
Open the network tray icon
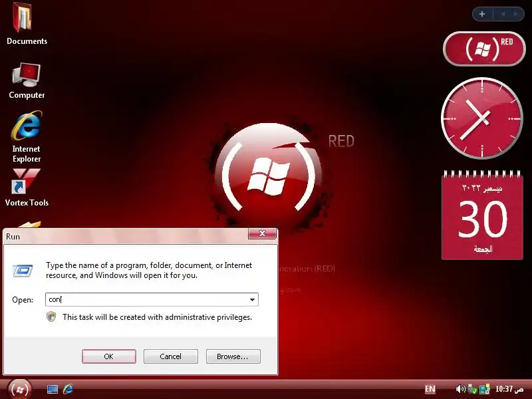pos(485,389)
